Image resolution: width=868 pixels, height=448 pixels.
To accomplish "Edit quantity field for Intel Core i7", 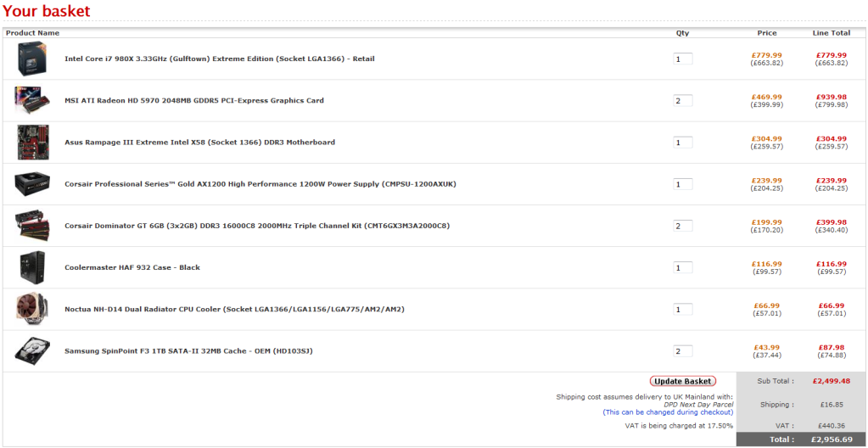I will point(682,59).
